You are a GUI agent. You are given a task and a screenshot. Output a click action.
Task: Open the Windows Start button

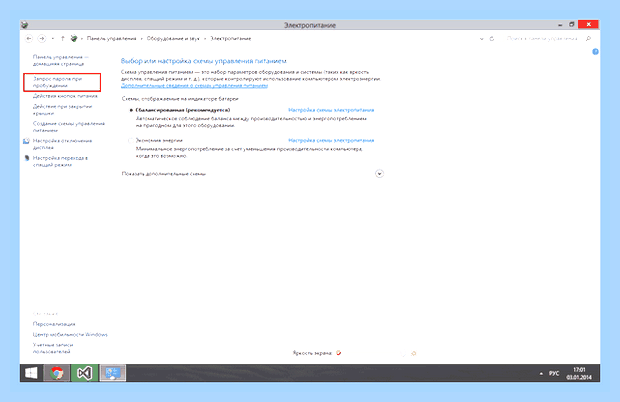pos(31,373)
